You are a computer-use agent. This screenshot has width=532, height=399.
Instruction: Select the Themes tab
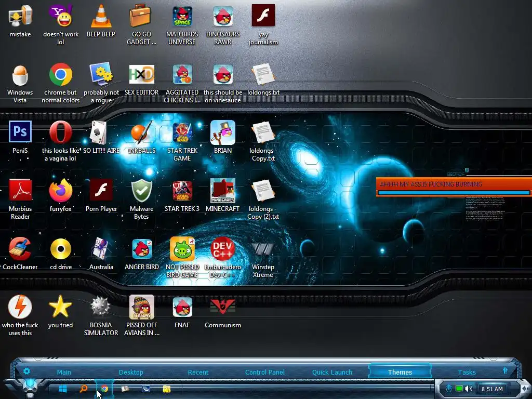coord(400,372)
